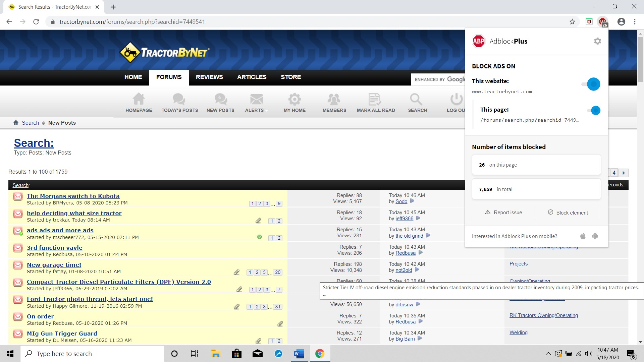The image size is (644, 362).
Task: Switch to STORE nav tab
Action: (291, 77)
